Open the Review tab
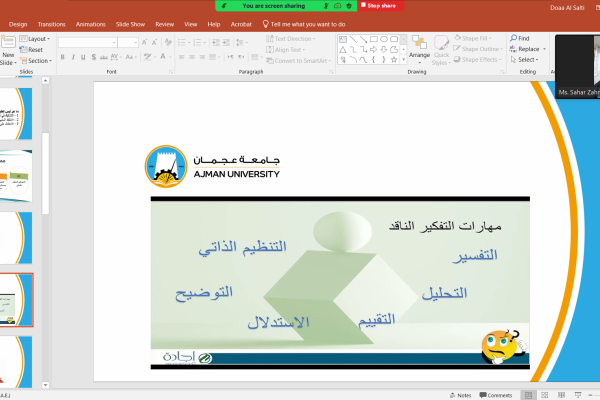600x400 pixels. coord(165,24)
